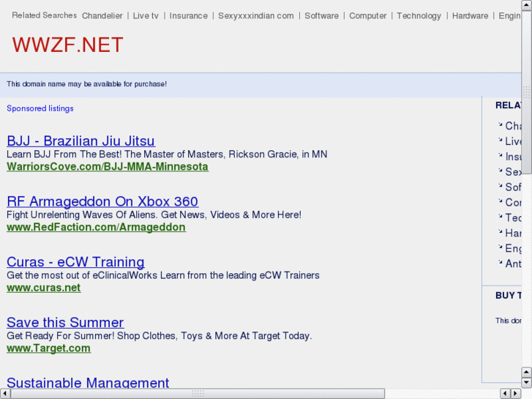Click the domain available for purchase notice
The image size is (532, 399).
click(87, 84)
